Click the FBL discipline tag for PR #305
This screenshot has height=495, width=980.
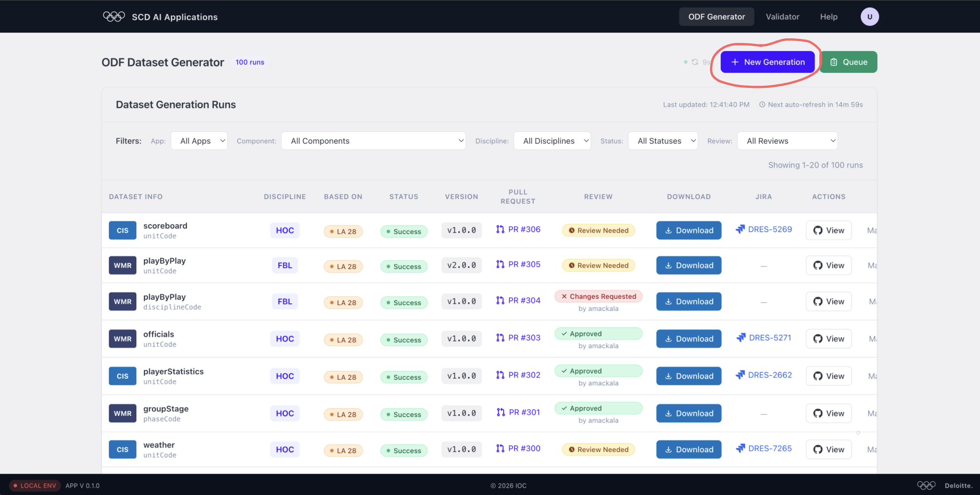tap(285, 266)
